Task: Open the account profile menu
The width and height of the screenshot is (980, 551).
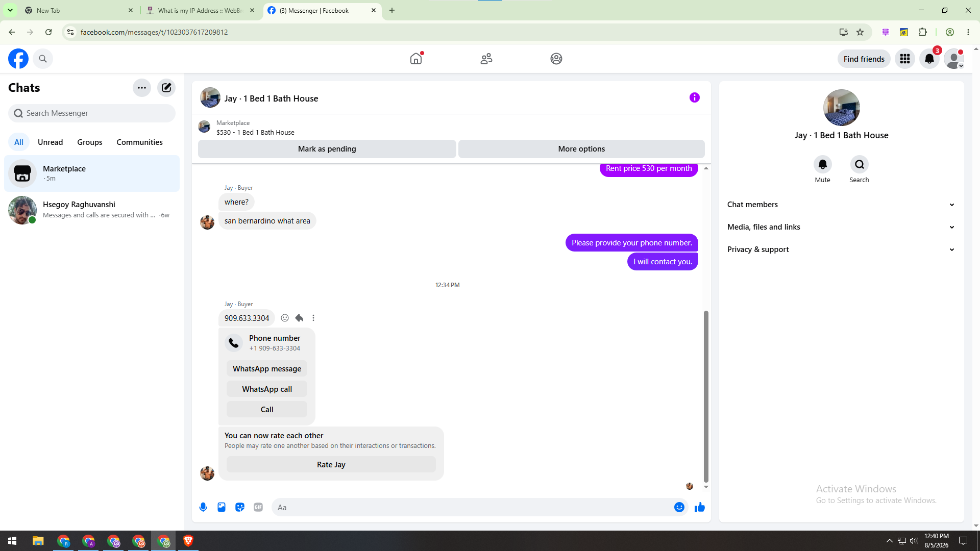Action: 954,59
